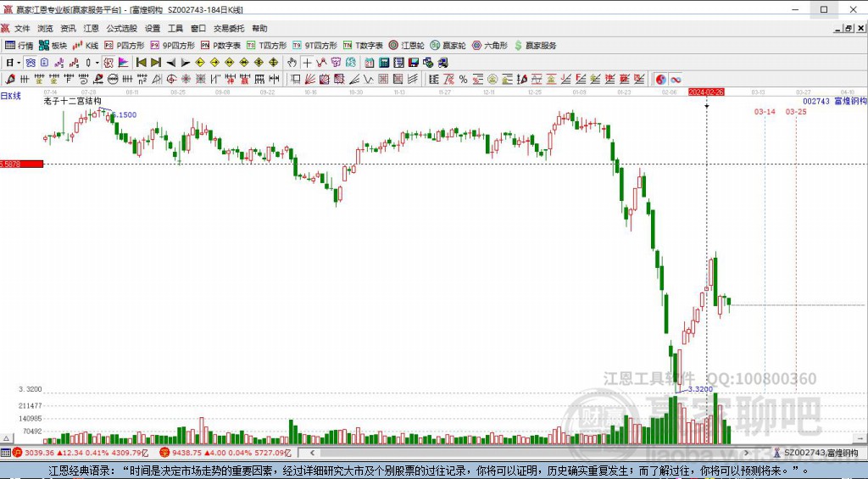Click SZ002743 富煌钢构 in status bar

[821, 453]
